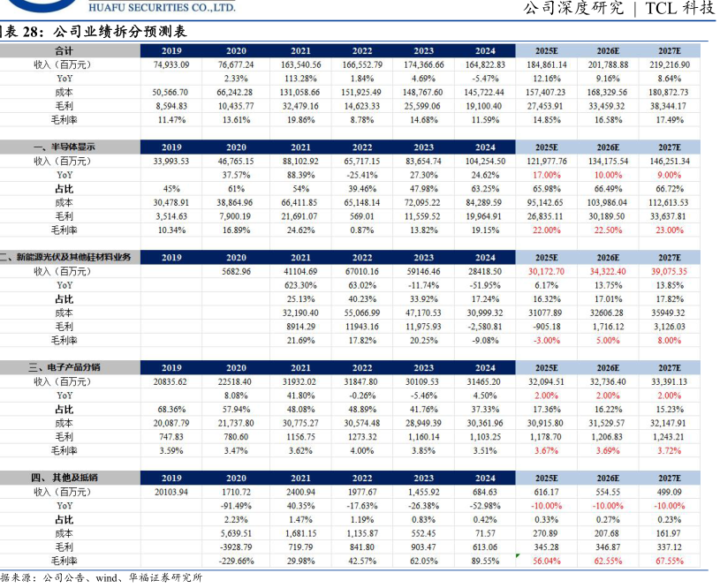Click the 2027E column header in 合计 row
This screenshot has width=720, height=588.
coord(669,50)
